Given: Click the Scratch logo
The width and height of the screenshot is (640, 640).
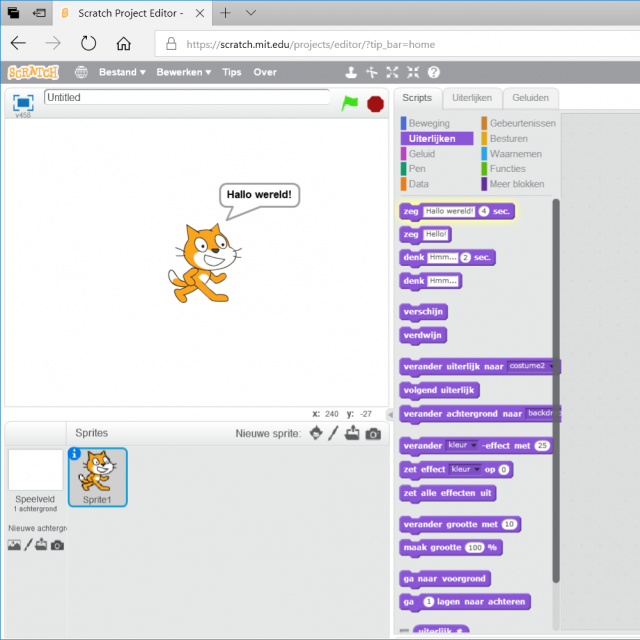Looking at the screenshot, I should coord(33,72).
